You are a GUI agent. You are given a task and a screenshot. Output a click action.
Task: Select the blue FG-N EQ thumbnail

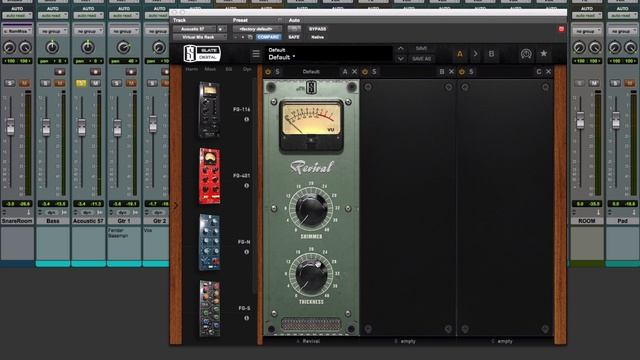click(209, 242)
